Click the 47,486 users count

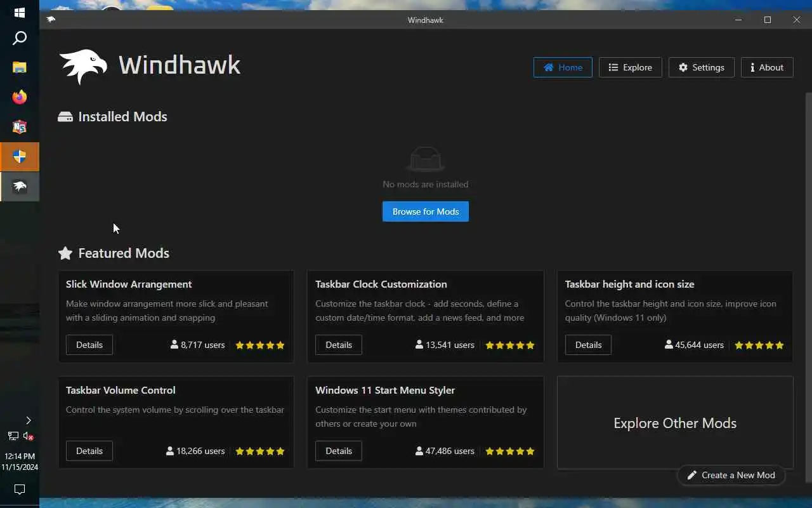tap(445, 451)
